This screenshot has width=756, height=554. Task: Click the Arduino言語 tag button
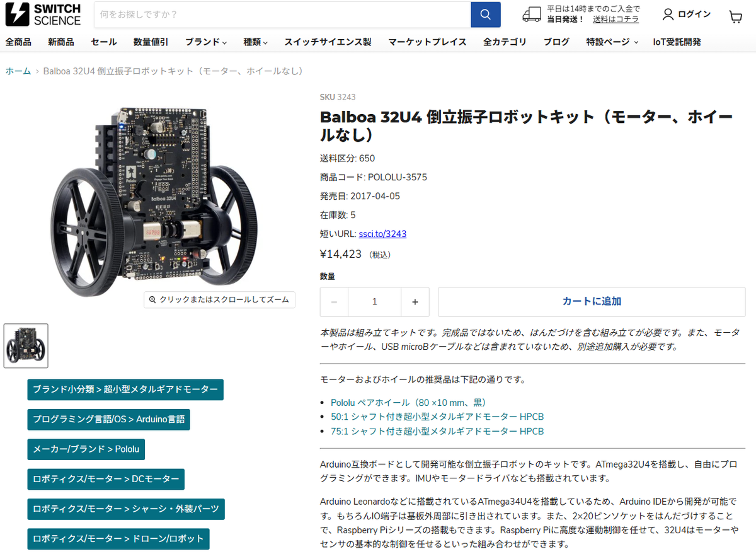108,420
